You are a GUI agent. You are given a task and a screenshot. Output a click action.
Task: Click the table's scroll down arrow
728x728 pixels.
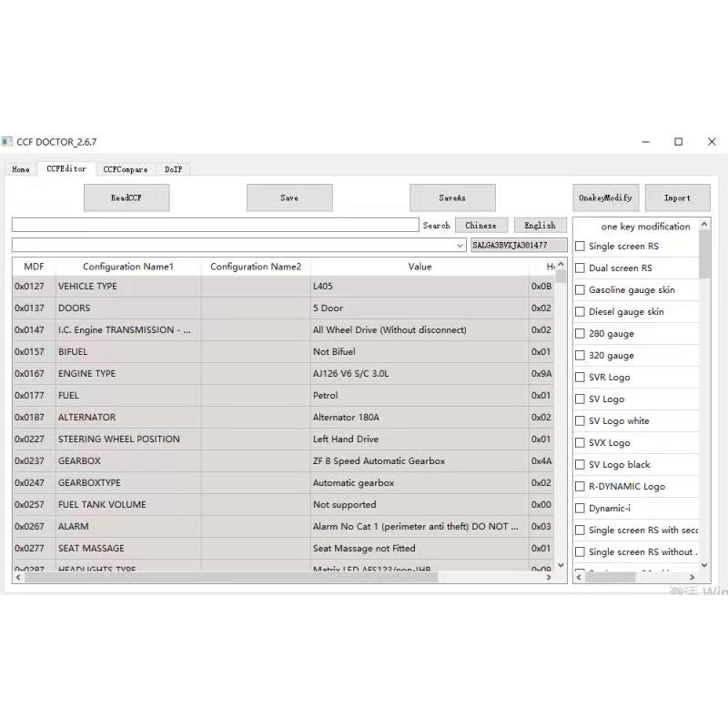tap(561, 565)
